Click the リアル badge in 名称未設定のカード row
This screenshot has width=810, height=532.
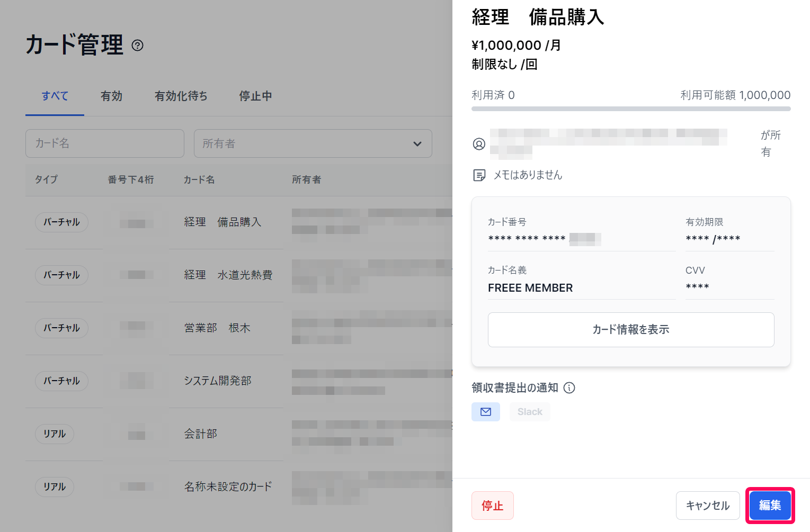(55, 487)
